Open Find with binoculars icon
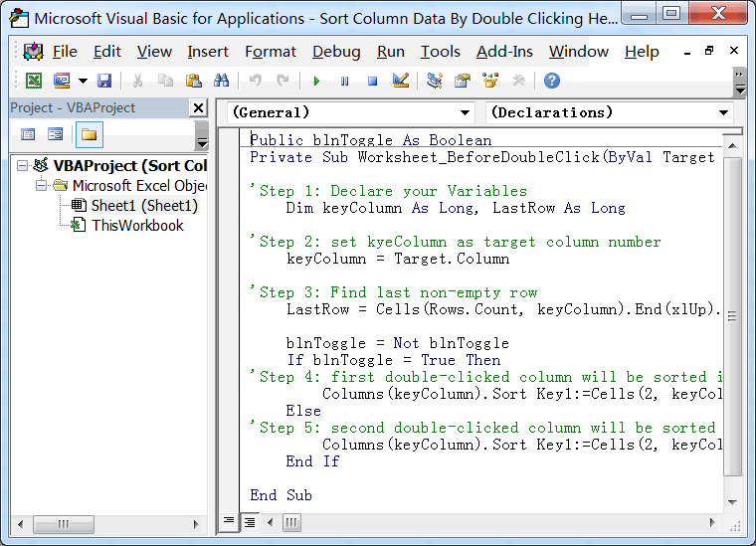 pyautogui.click(x=221, y=81)
